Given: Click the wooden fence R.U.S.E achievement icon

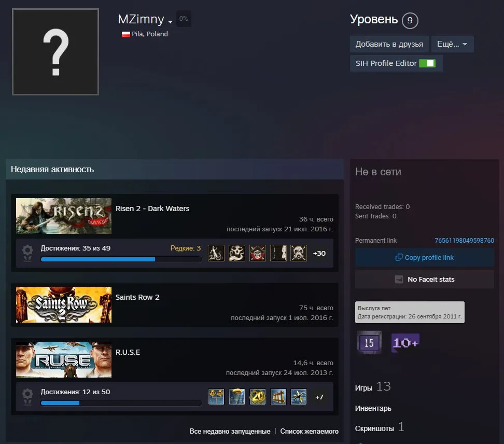Looking at the screenshot, I should pyautogui.click(x=278, y=397).
